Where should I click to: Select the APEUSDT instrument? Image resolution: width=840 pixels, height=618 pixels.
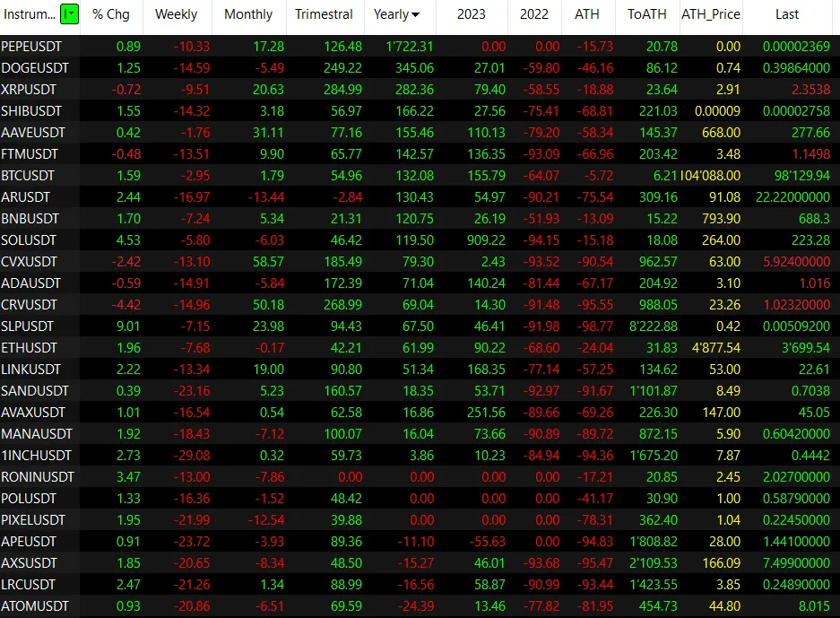[29, 542]
